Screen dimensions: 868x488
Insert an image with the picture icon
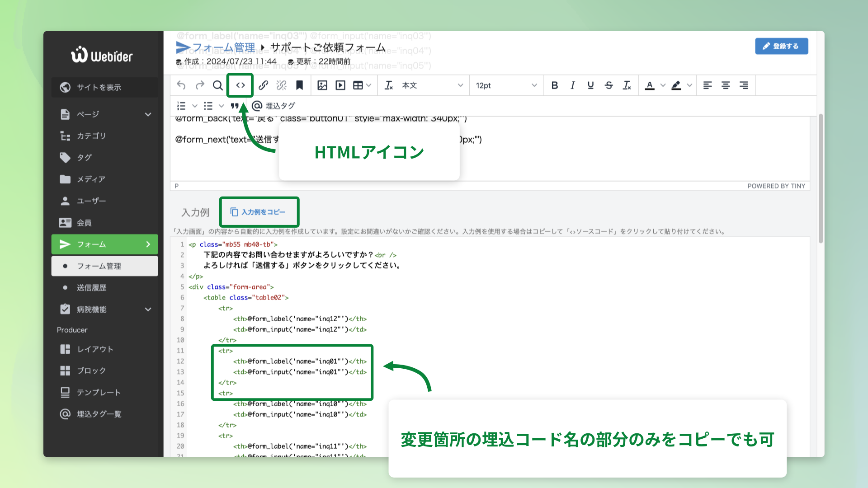(x=322, y=85)
